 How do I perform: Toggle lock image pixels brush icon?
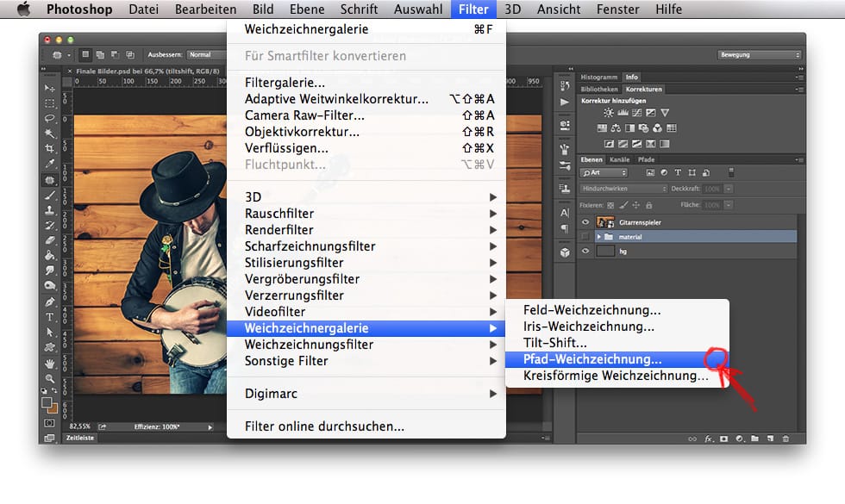point(623,205)
